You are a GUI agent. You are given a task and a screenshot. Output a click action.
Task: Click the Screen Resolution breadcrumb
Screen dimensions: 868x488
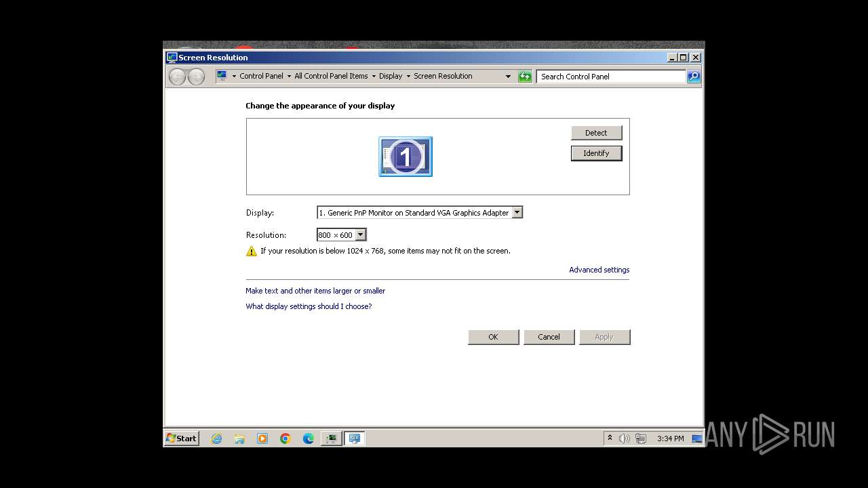point(443,76)
